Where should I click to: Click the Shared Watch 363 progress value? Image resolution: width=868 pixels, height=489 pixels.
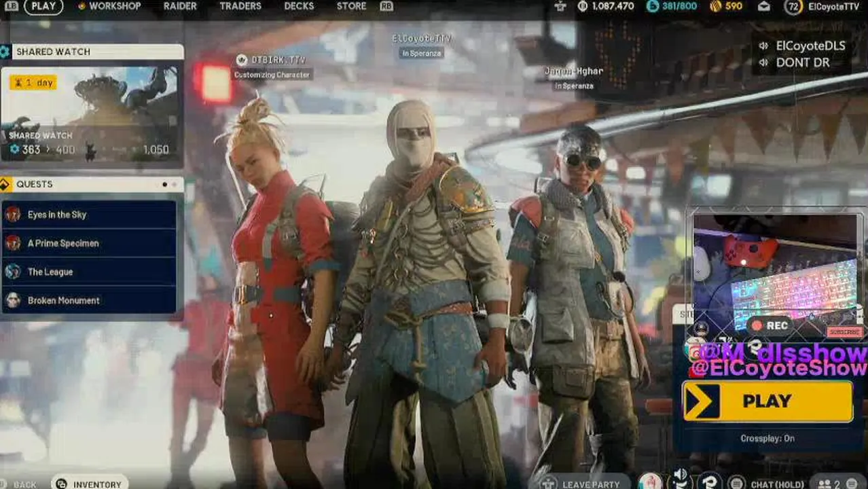point(31,150)
